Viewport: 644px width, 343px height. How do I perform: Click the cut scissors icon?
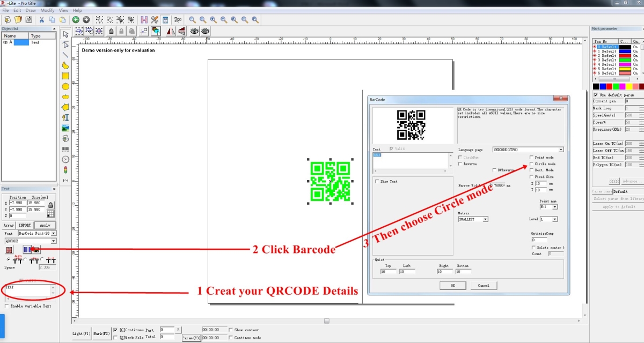[41, 20]
